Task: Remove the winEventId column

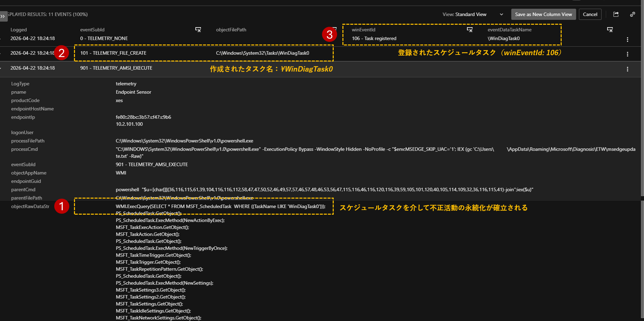Action: [x=470, y=30]
